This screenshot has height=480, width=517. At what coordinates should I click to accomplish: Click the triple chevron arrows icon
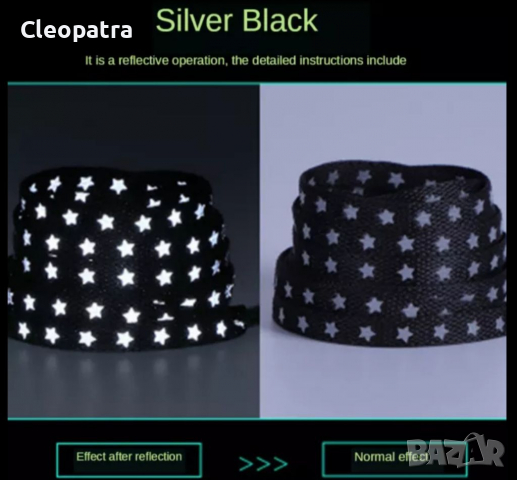point(263,464)
